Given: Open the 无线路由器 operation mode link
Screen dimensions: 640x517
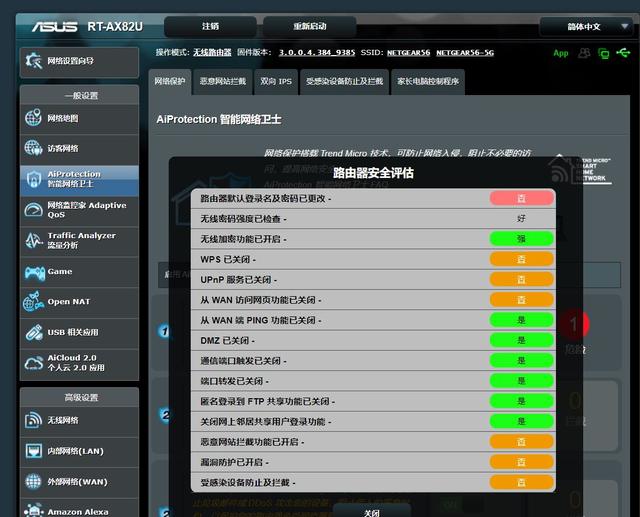Looking at the screenshot, I should (212, 53).
